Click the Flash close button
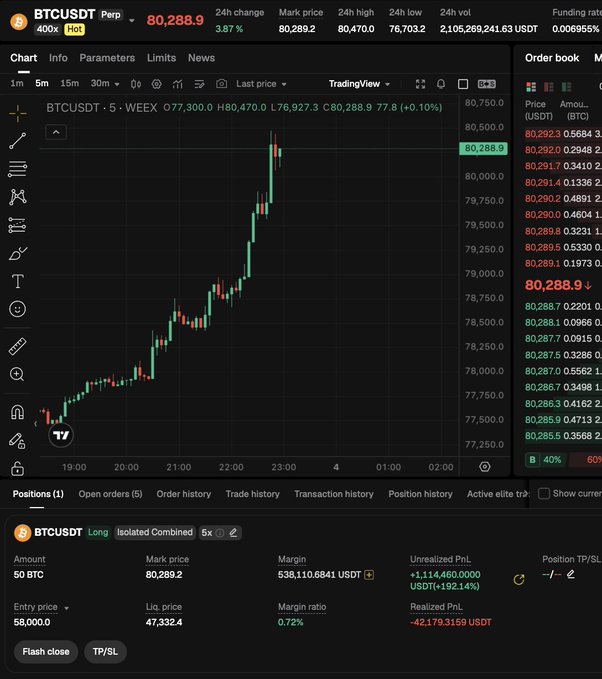Screen dimensions: 602x679 pos(46,652)
